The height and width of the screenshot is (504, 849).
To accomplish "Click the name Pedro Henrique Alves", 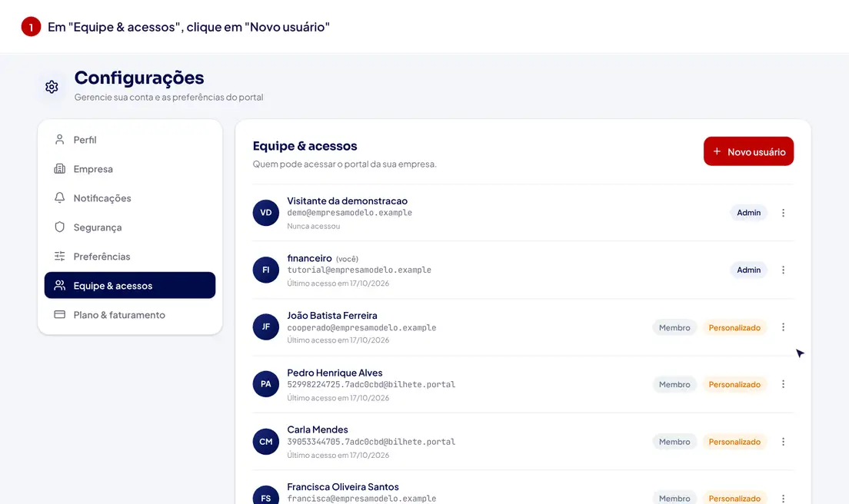I will [335, 373].
